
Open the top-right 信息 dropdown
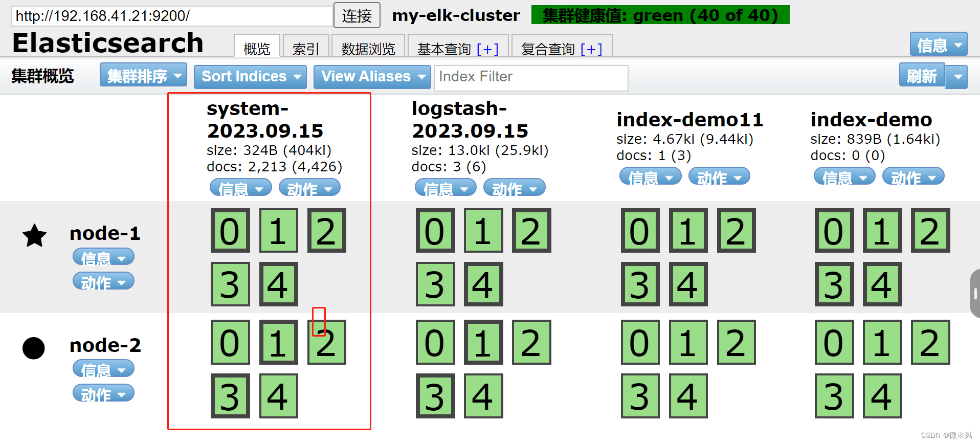tap(939, 45)
